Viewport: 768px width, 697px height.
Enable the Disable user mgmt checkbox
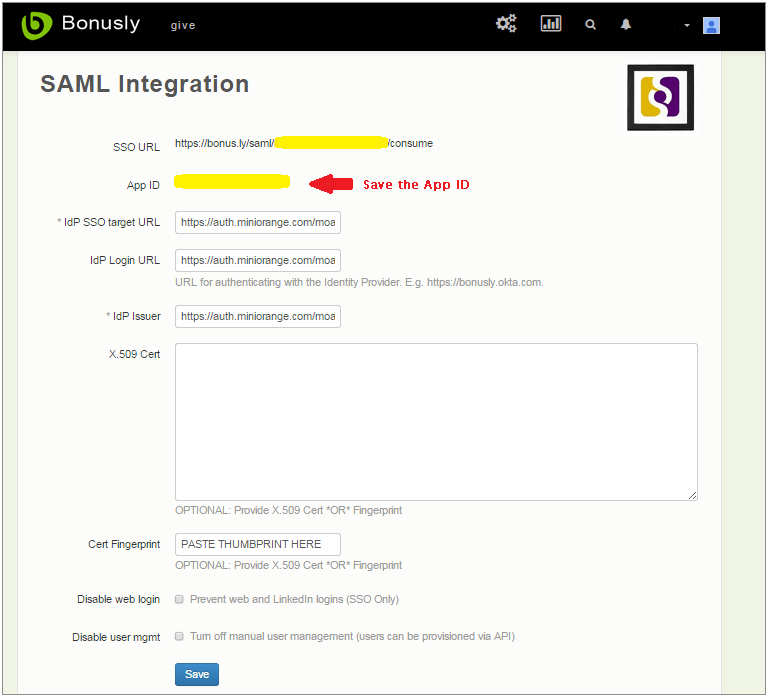179,636
